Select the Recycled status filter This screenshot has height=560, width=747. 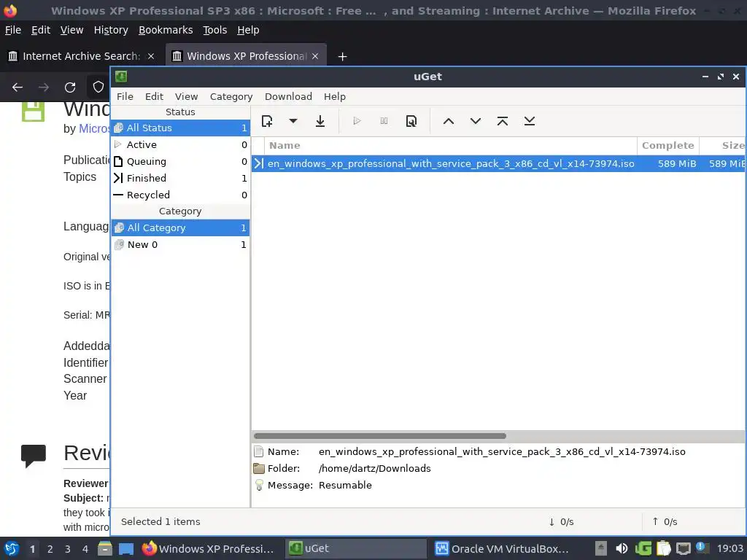[x=181, y=195]
